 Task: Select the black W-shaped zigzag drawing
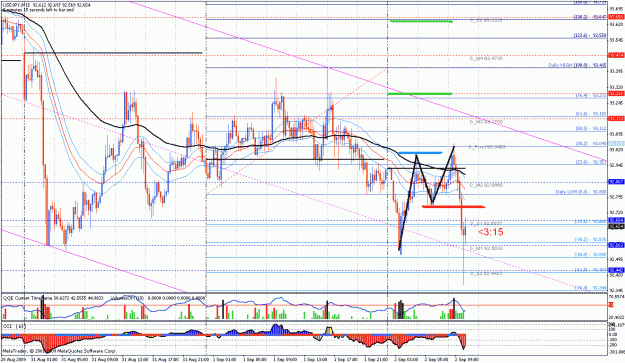[428, 198]
